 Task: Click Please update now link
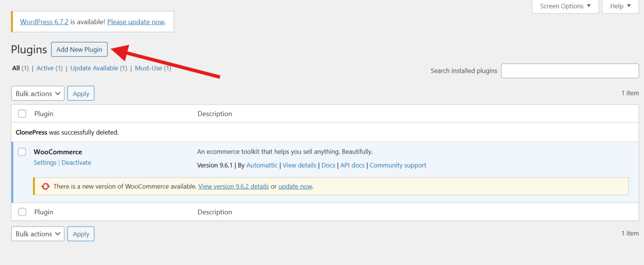tap(135, 21)
